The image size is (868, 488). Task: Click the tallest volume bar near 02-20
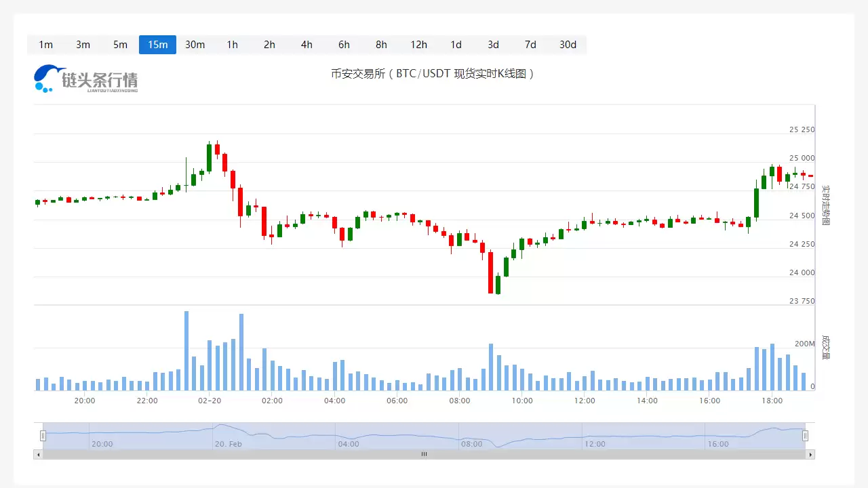click(x=186, y=349)
